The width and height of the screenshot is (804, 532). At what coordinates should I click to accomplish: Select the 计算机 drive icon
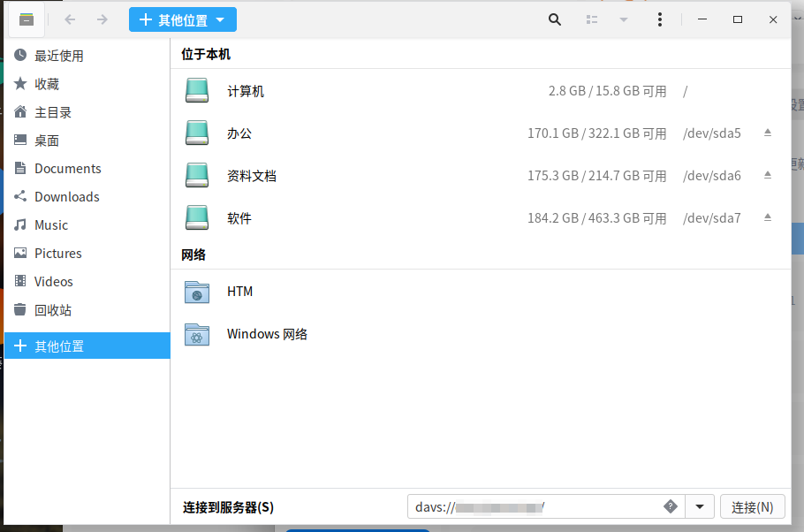click(x=196, y=90)
